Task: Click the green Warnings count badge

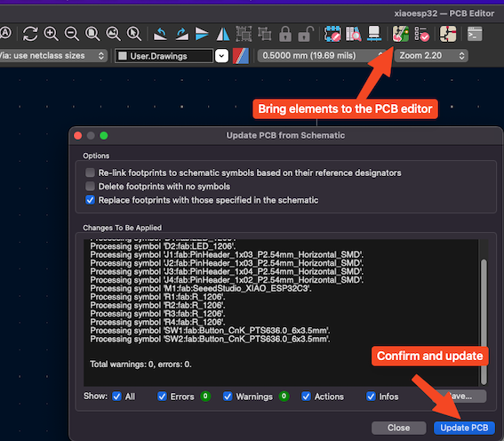Action: pos(284,397)
